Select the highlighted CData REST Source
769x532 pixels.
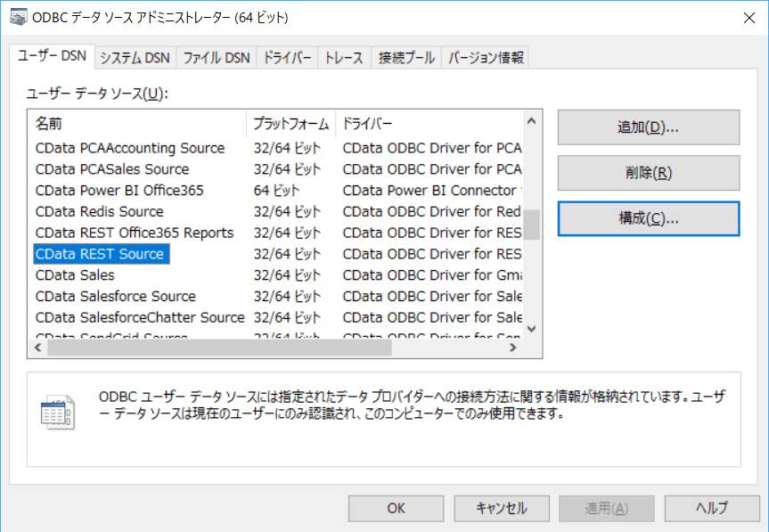[101, 254]
